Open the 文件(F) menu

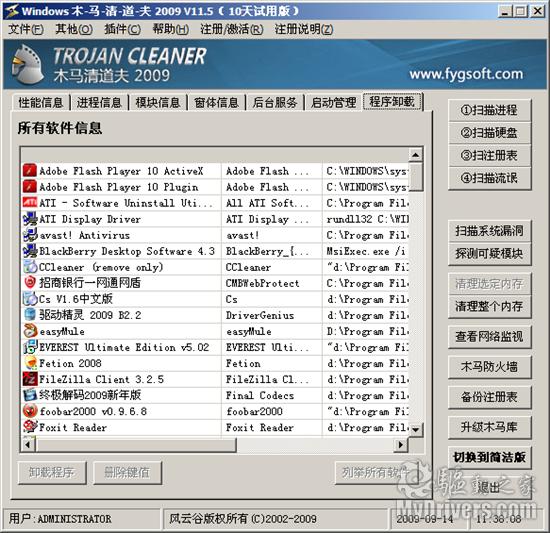(26, 29)
